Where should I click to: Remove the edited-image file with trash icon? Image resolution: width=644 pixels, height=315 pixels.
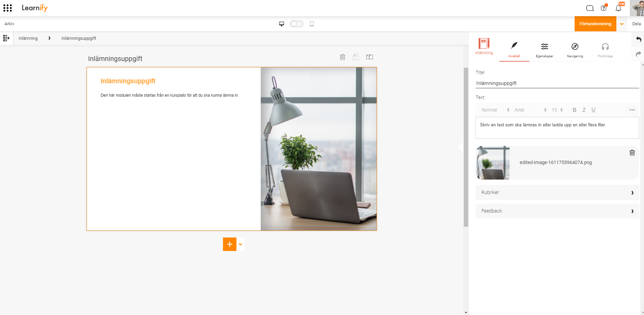click(x=632, y=153)
